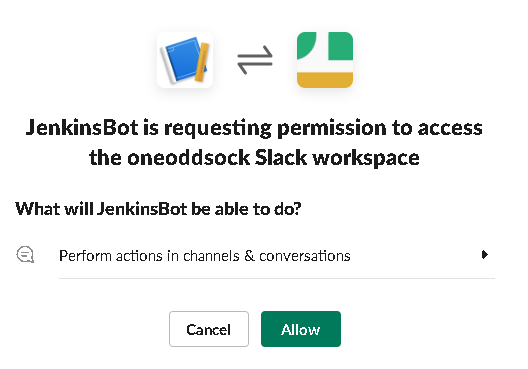Expand the permission details disclosure triangle
528x369 pixels.
[x=485, y=255]
